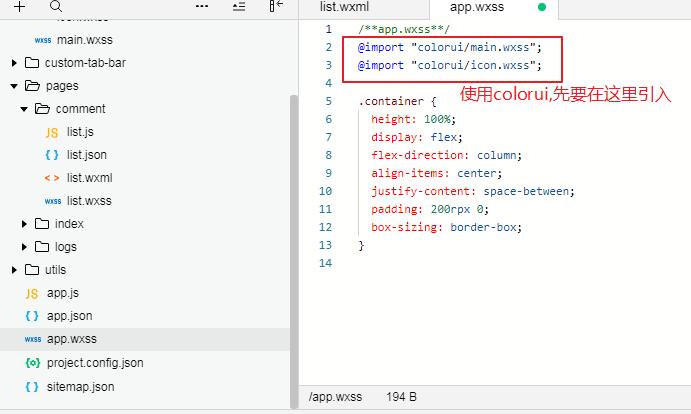Screen dimensions: 691x414
Task: Click the /app.wxss path in status bar
Action: tap(335, 397)
